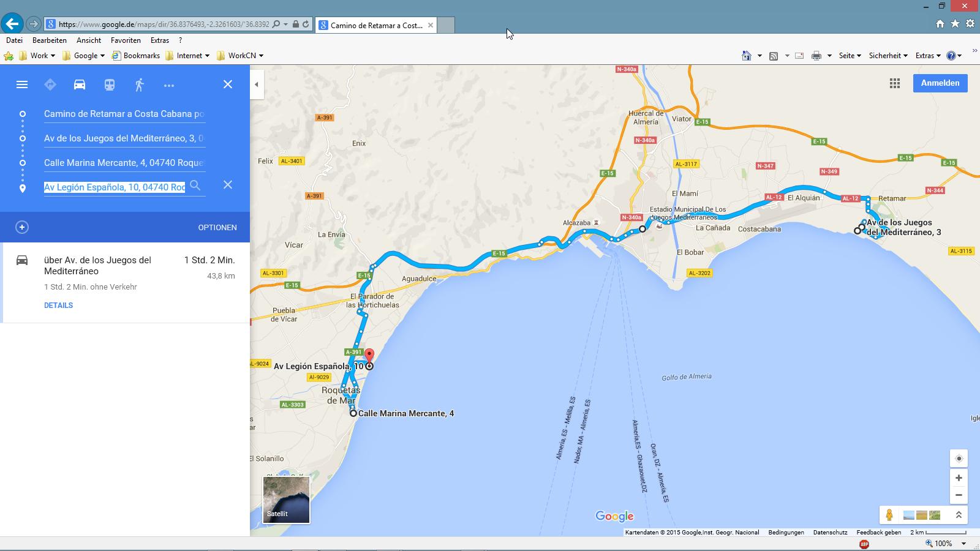Open the Extras menu in menu bar
Screen dimensions: 980x551
[160, 40]
